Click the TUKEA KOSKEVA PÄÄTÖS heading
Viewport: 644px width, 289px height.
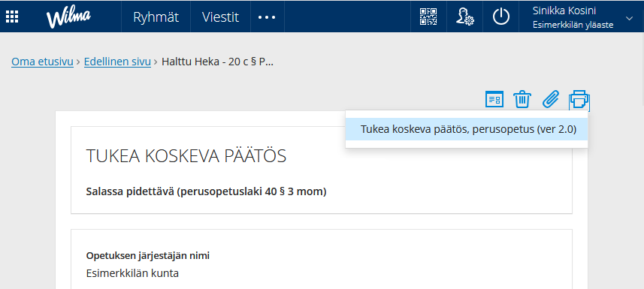[186, 156]
